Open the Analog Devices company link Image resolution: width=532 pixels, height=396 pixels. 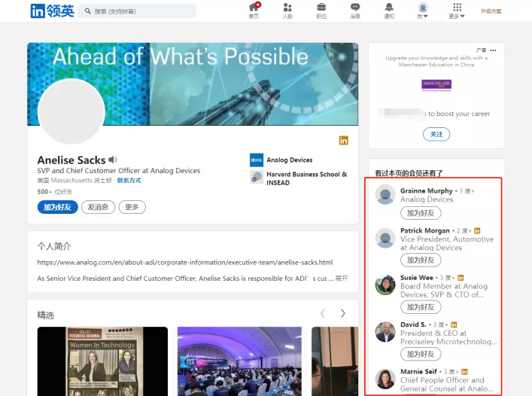click(x=290, y=160)
